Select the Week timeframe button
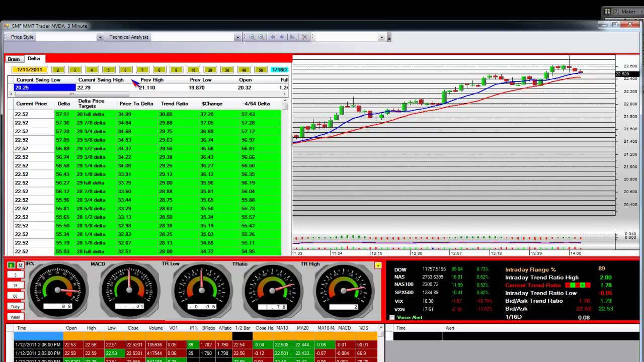 pos(15,317)
